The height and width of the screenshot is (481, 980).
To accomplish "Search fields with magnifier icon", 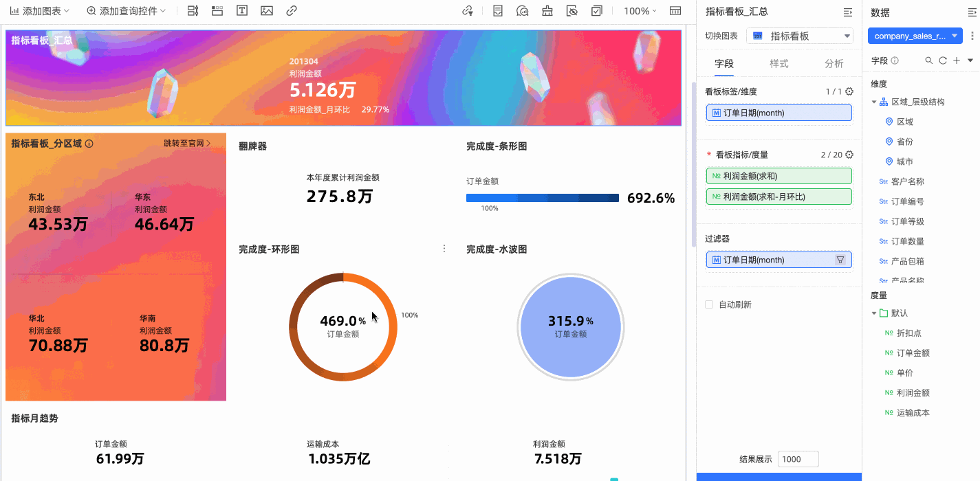I will click(x=929, y=60).
